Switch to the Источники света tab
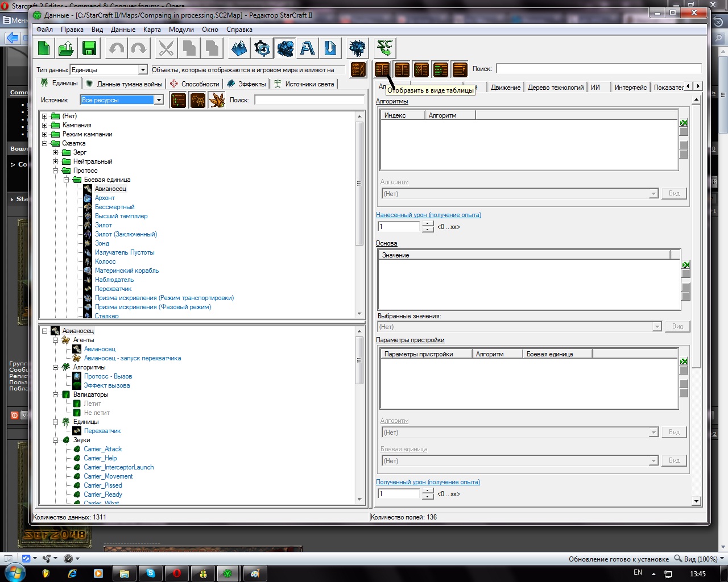Viewport: 728px width, 582px height. 304,84
